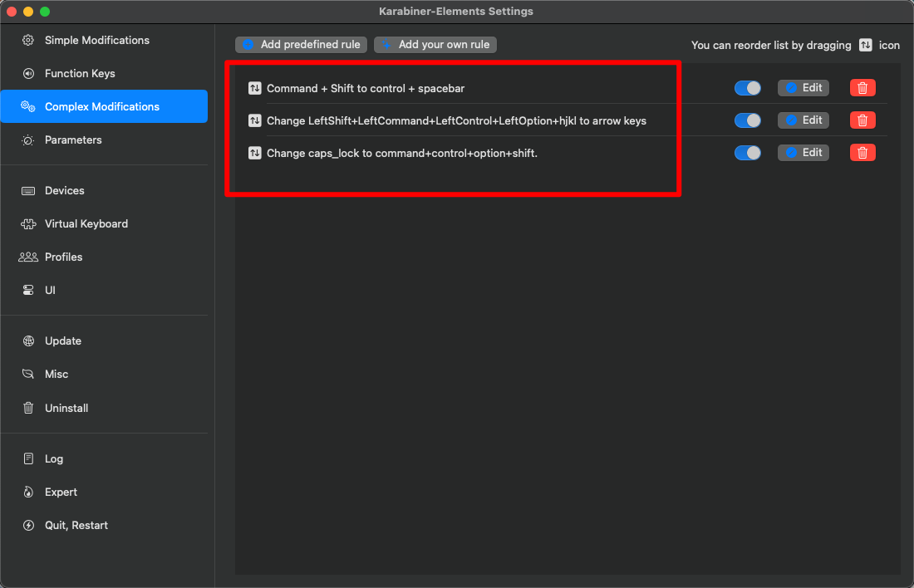Go to Parameters settings

click(104, 140)
